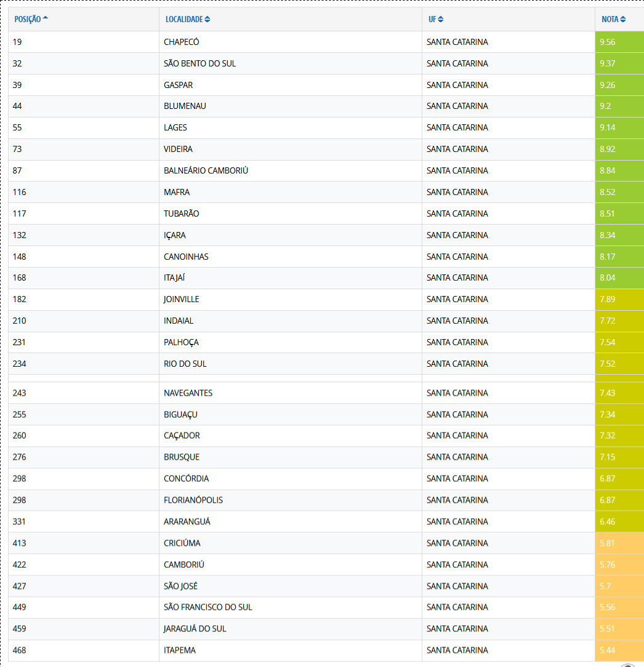
Task: Click the orange 5.44 score for Itapema
Action: click(x=608, y=650)
